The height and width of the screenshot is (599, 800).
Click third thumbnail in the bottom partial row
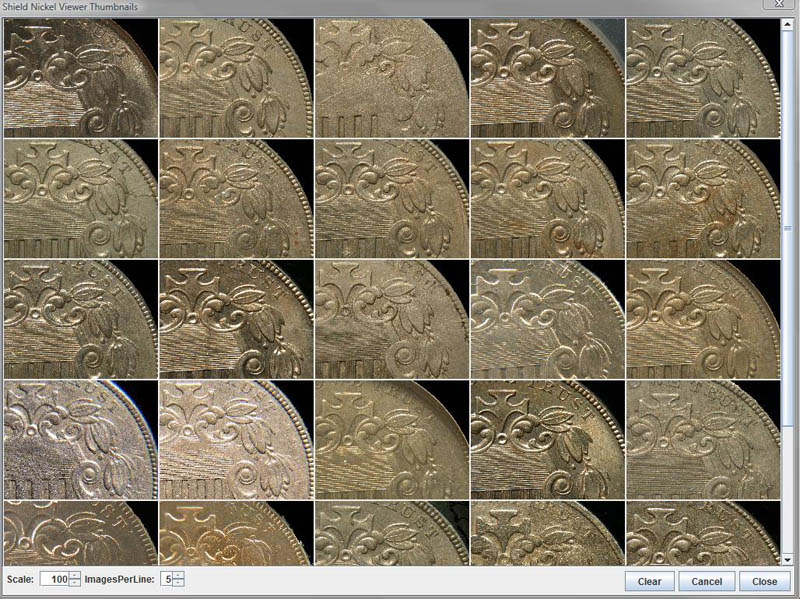coord(392,533)
